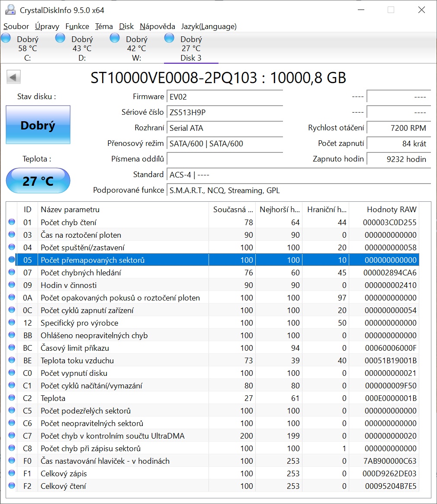Click the blue status dot for attribute 01

tap(12, 222)
